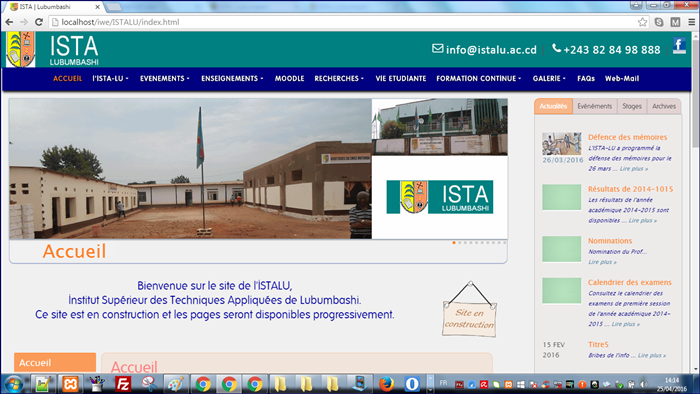
Task: Click the address bar URL field
Action: [344, 22]
